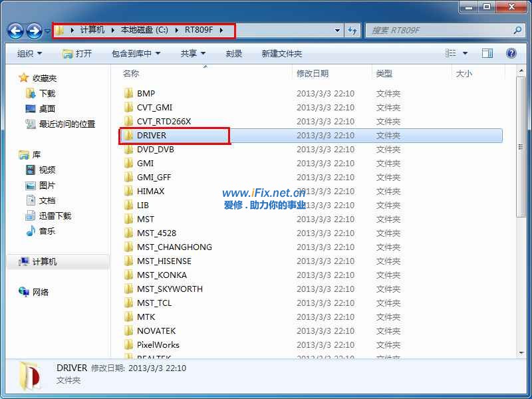Toggle the preview pane icon

tap(487, 53)
